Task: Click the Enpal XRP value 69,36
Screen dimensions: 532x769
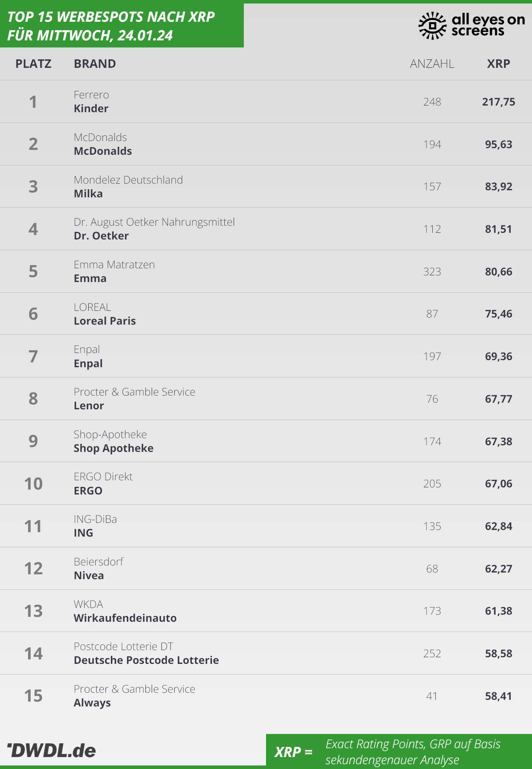Action: click(x=498, y=357)
